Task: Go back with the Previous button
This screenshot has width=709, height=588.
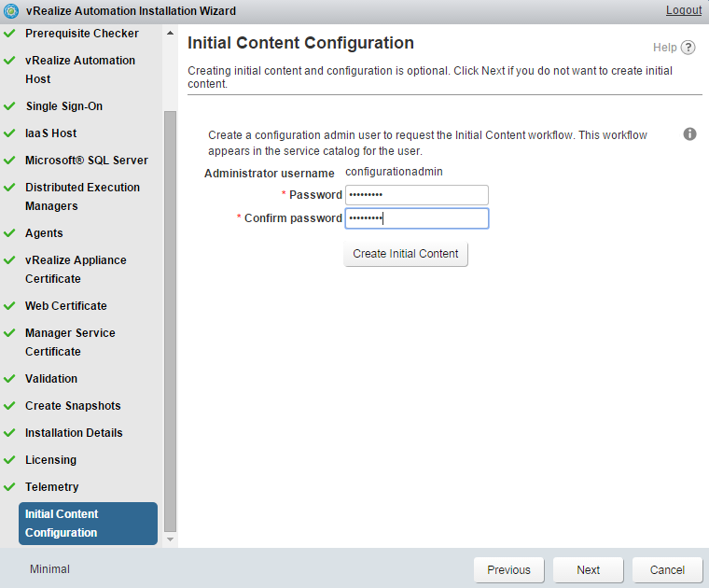Action: tap(508, 570)
